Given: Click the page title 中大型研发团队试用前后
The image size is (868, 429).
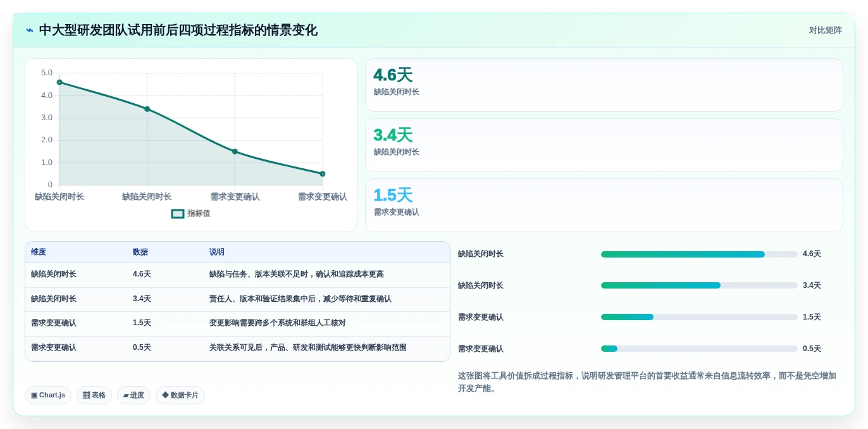Looking at the screenshot, I should click(178, 30).
